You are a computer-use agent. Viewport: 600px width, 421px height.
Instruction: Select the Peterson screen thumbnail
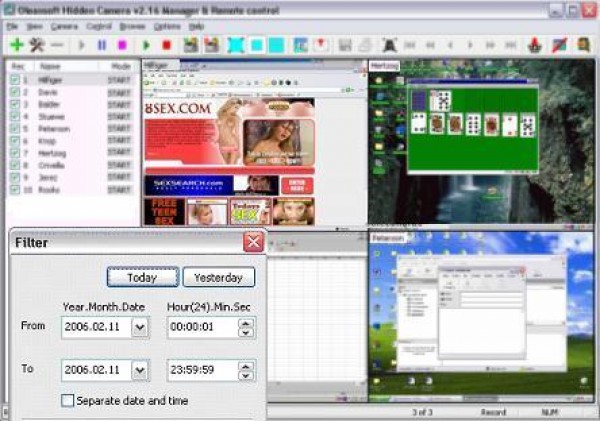pos(482,317)
